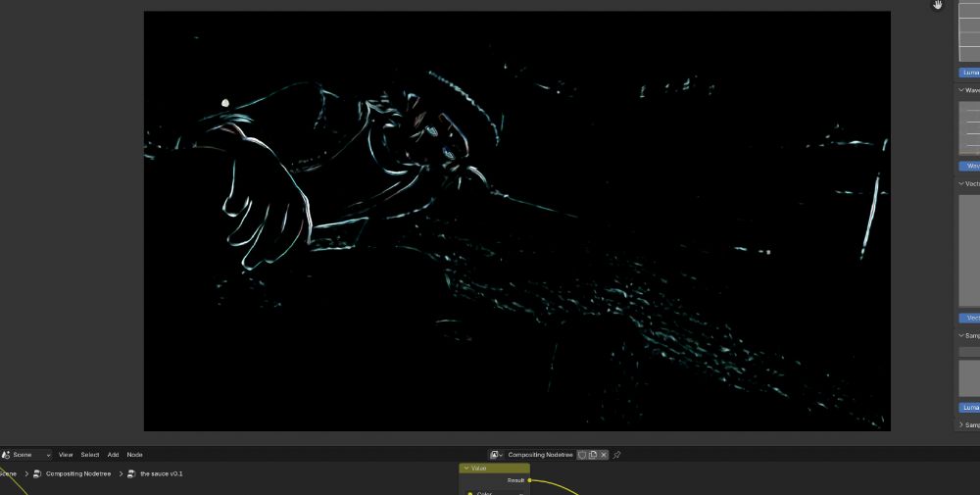Click the duplicate node tree icon
This screenshot has width=980, height=495.
(593, 455)
